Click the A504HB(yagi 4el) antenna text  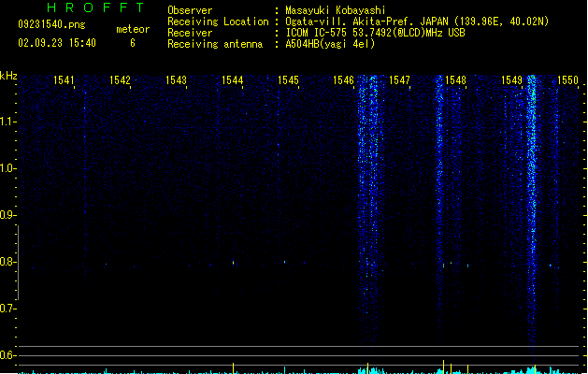click(330, 44)
